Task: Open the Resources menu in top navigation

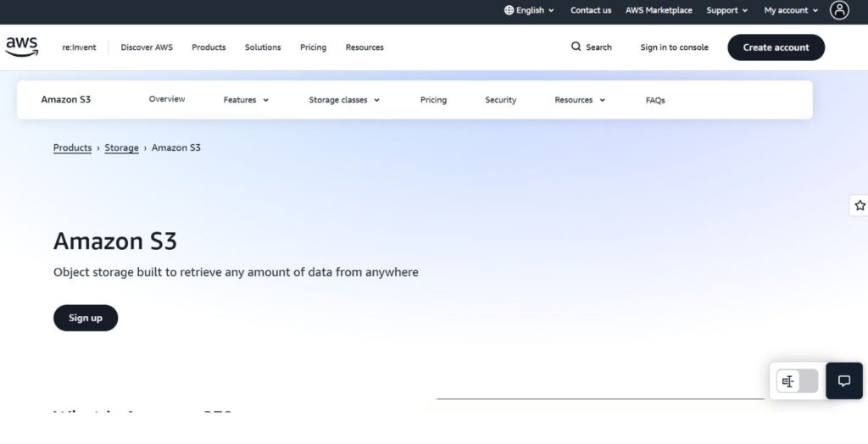Action: pos(364,47)
